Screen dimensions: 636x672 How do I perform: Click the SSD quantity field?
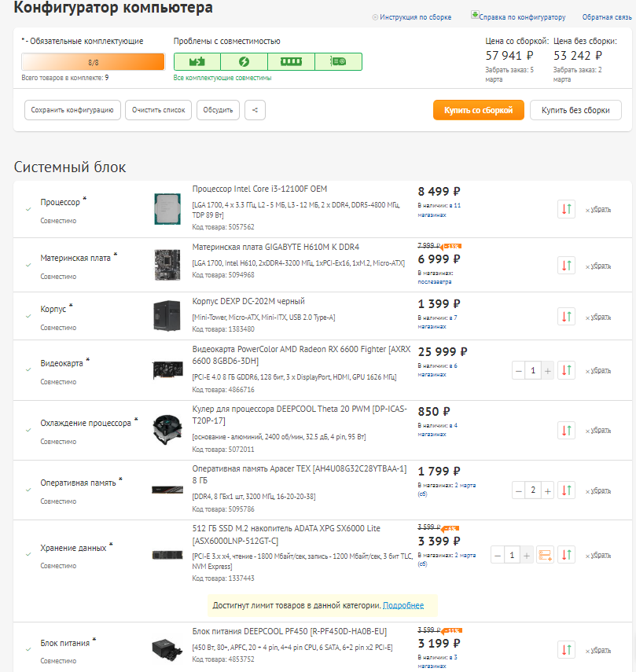pyautogui.click(x=512, y=556)
